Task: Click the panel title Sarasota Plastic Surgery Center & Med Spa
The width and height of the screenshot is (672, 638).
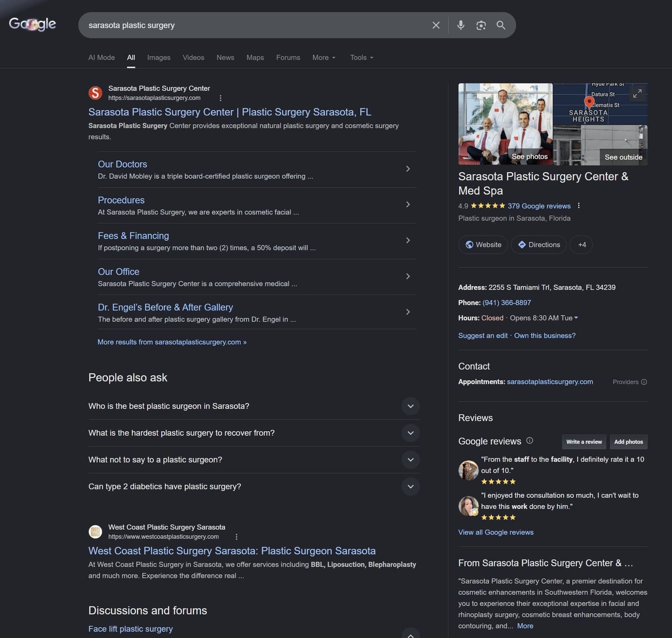Action: click(543, 184)
